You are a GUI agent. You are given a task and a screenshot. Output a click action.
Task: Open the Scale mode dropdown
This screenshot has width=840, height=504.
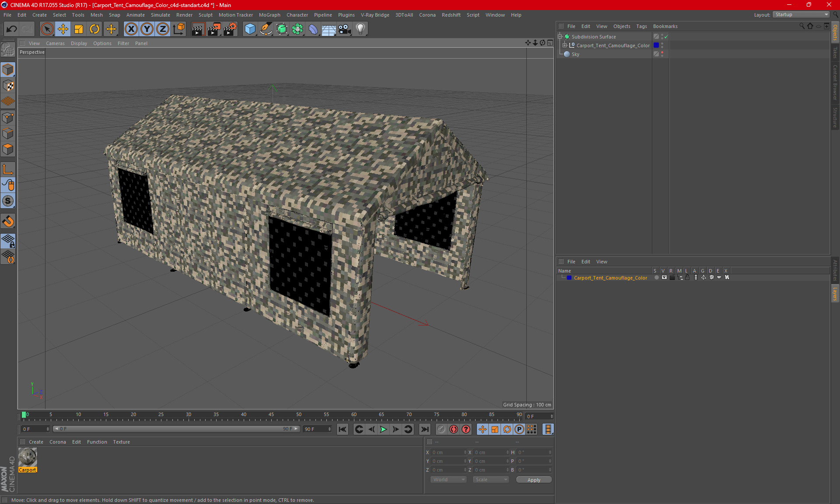pos(491,479)
